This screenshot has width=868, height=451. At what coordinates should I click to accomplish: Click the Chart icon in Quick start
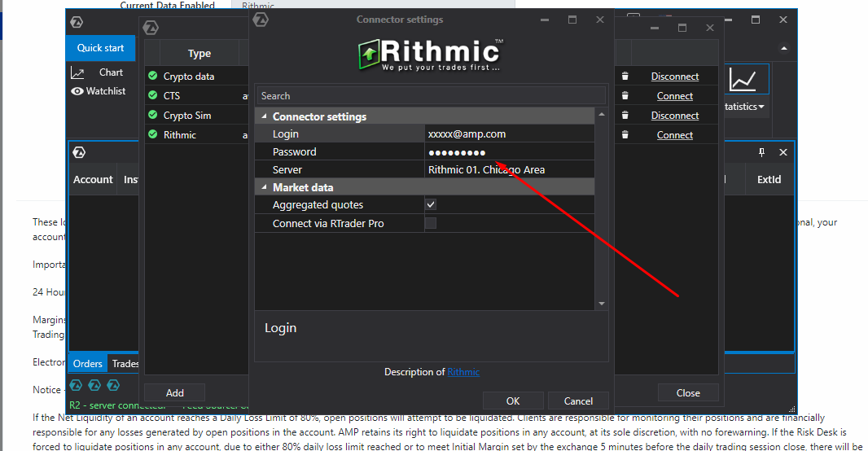point(77,72)
